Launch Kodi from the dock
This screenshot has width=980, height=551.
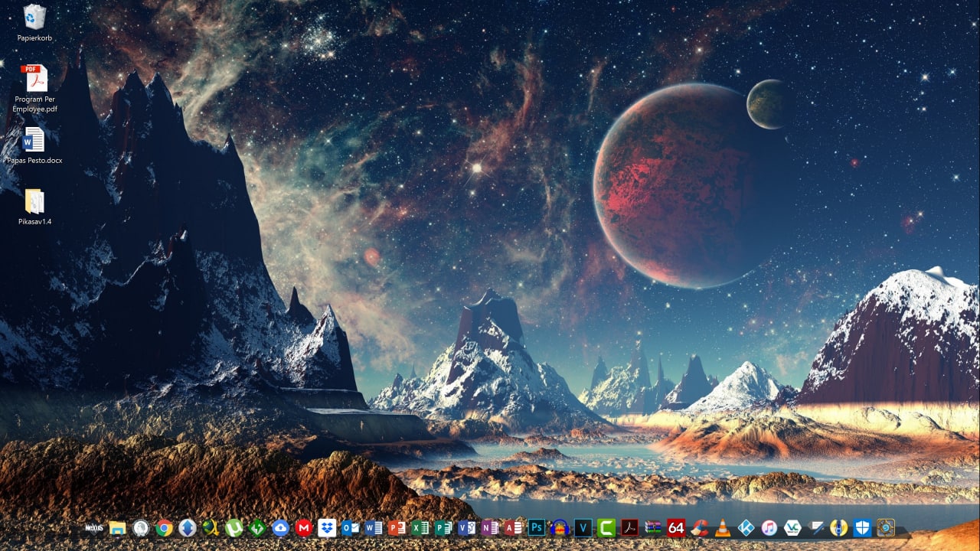pyautogui.click(x=747, y=528)
